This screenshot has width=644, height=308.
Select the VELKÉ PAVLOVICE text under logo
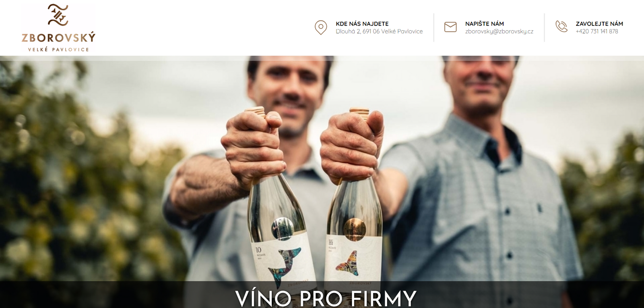click(x=58, y=50)
